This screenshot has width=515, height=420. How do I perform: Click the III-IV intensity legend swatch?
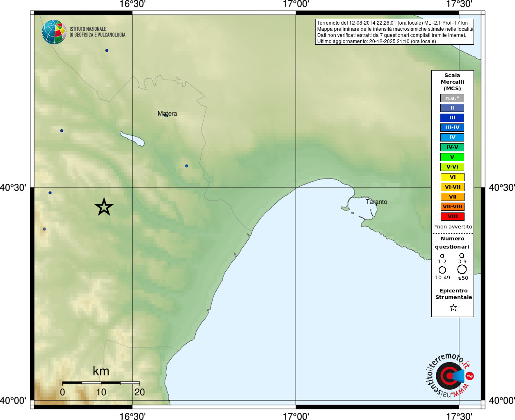point(452,128)
